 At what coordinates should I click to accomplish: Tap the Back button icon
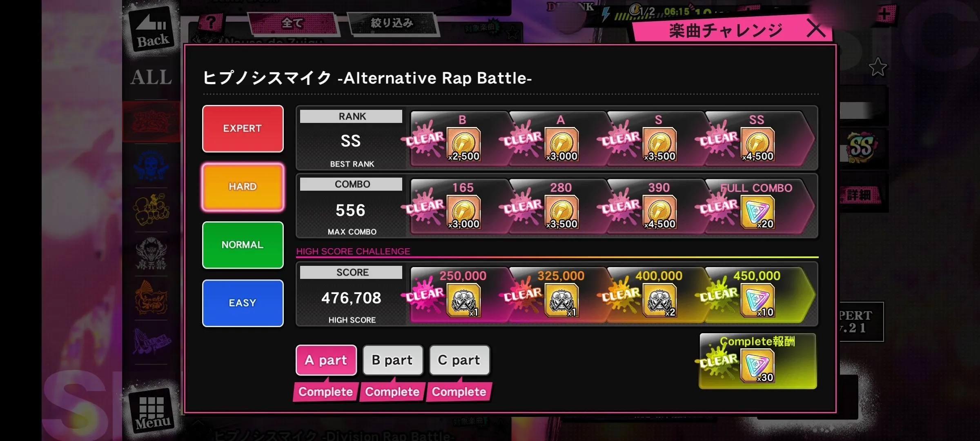coord(153,30)
